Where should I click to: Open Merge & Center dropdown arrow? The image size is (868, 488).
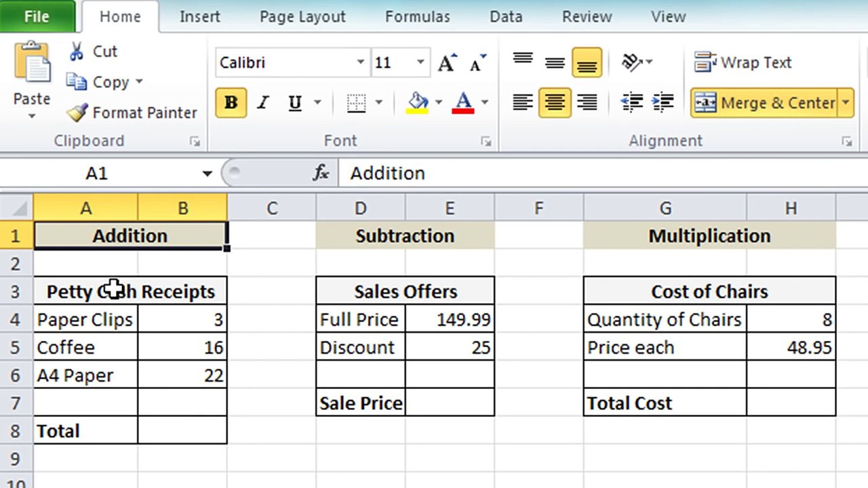(x=846, y=103)
